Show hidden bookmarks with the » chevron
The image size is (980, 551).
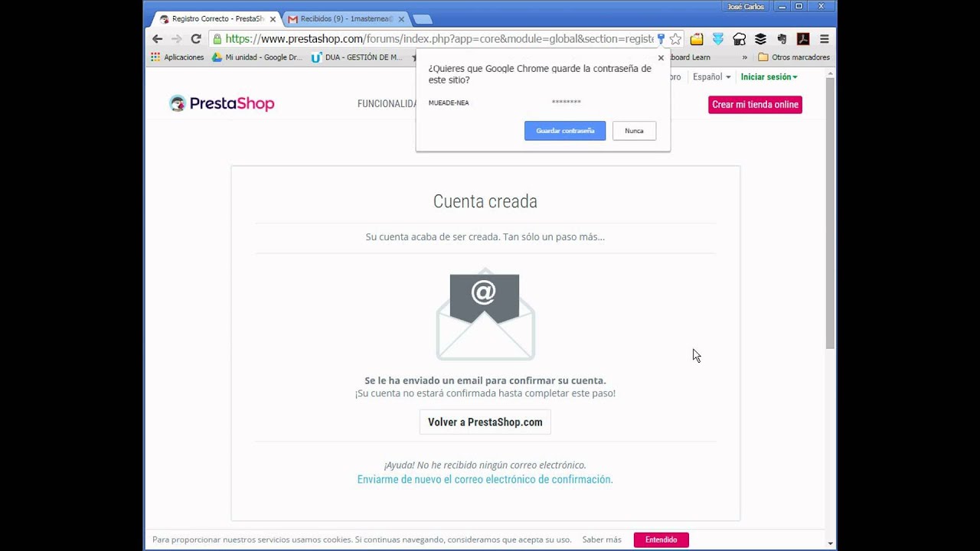coord(745,57)
